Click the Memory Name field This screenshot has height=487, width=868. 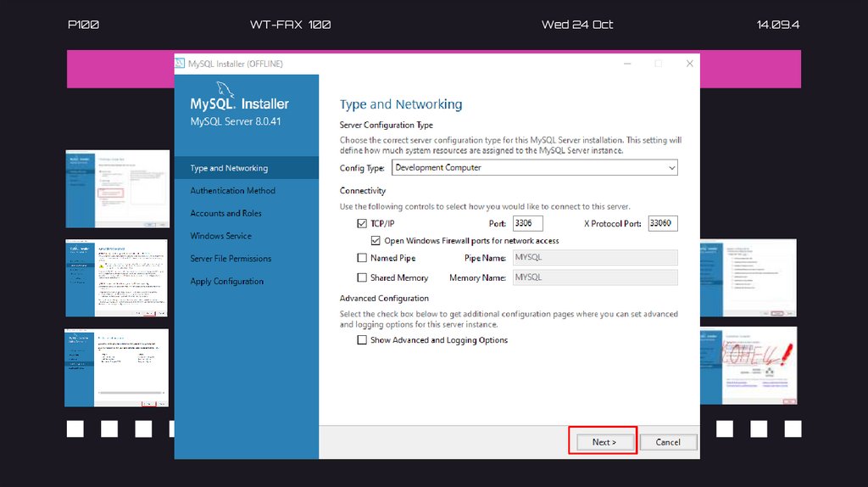tap(595, 277)
